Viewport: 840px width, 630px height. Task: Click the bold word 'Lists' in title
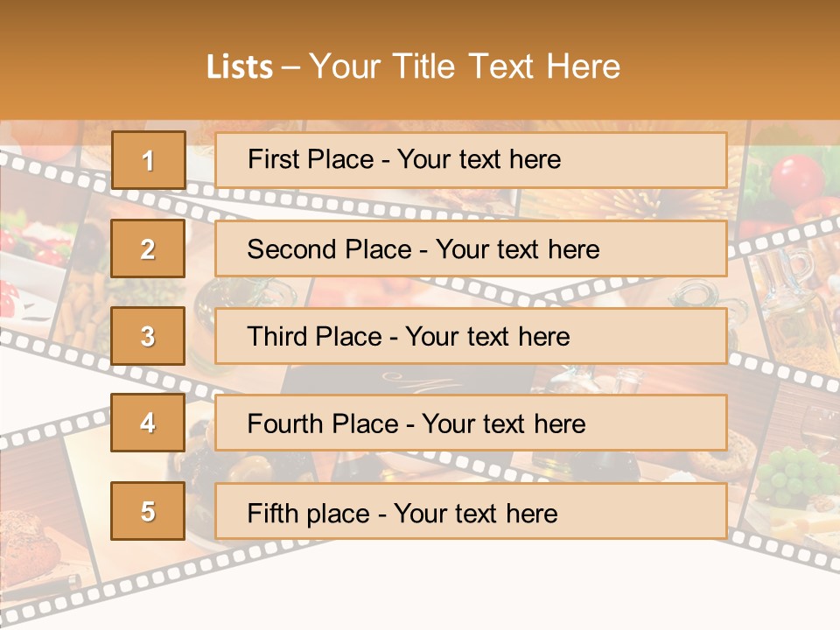click(x=240, y=66)
